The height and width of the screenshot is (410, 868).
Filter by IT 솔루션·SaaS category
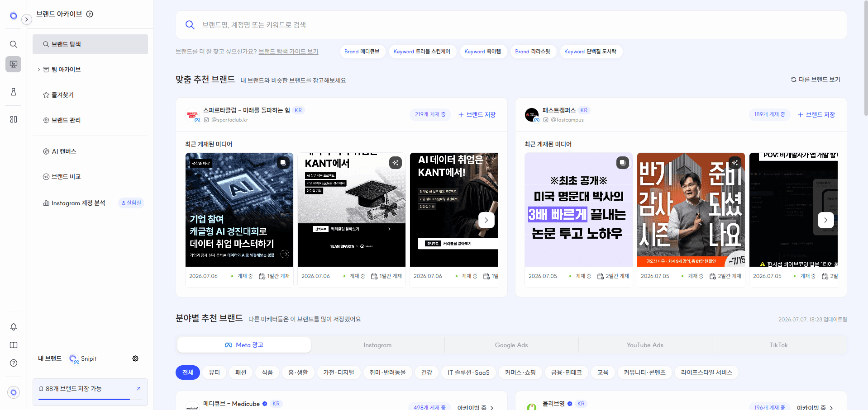pos(469,372)
